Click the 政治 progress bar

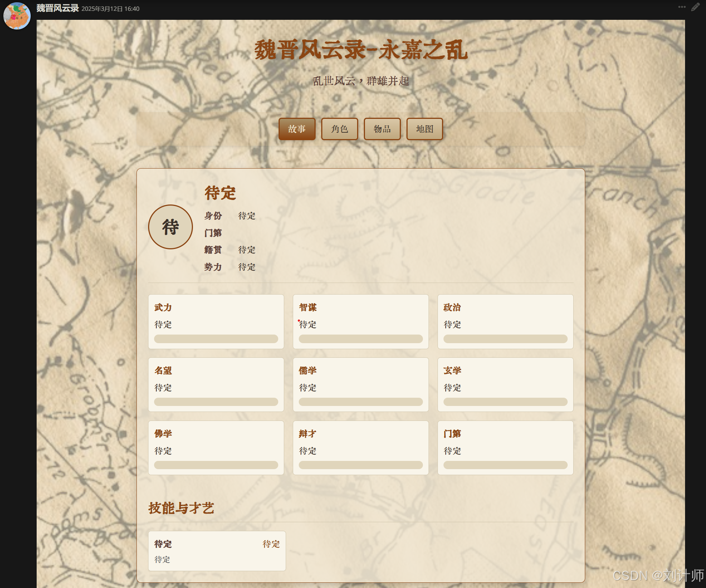pos(506,339)
